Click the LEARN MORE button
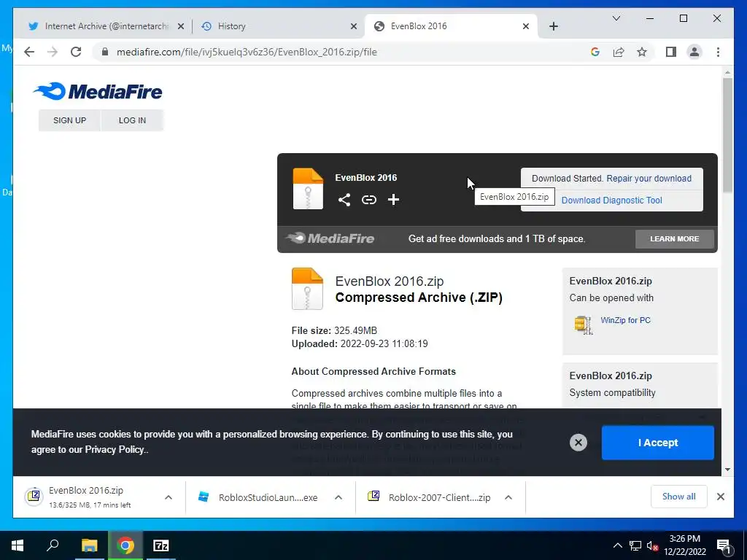The image size is (747, 560). tap(674, 239)
